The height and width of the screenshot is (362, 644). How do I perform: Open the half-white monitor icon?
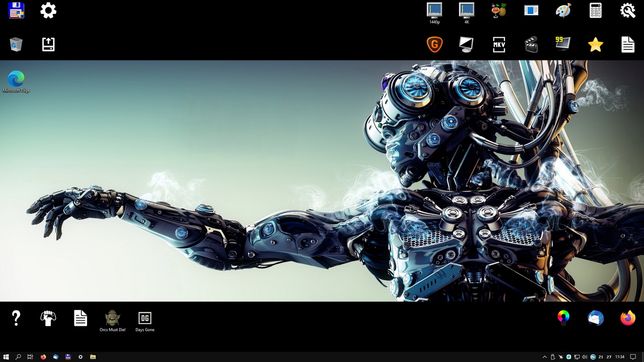[x=466, y=44]
